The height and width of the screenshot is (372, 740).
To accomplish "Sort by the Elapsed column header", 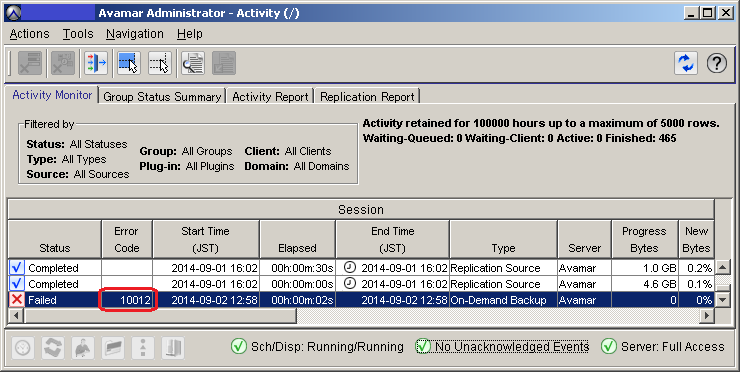I will coord(297,239).
